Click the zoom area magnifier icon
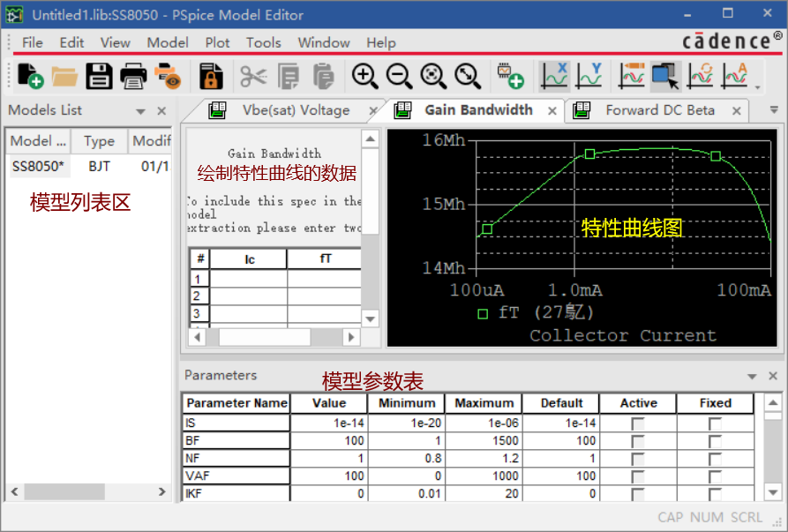The width and height of the screenshot is (788, 532). click(433, 77)
